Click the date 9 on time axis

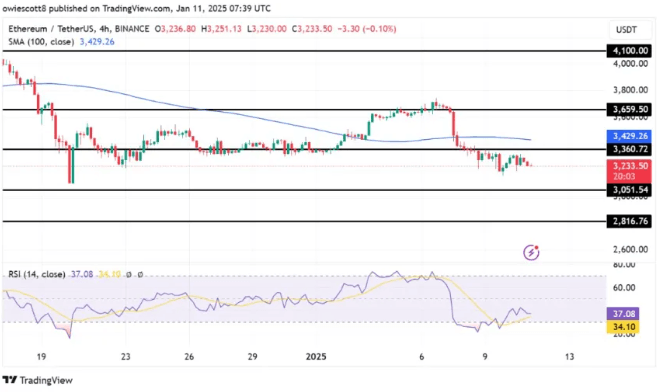pyautogui.click(x=485, y=357)
